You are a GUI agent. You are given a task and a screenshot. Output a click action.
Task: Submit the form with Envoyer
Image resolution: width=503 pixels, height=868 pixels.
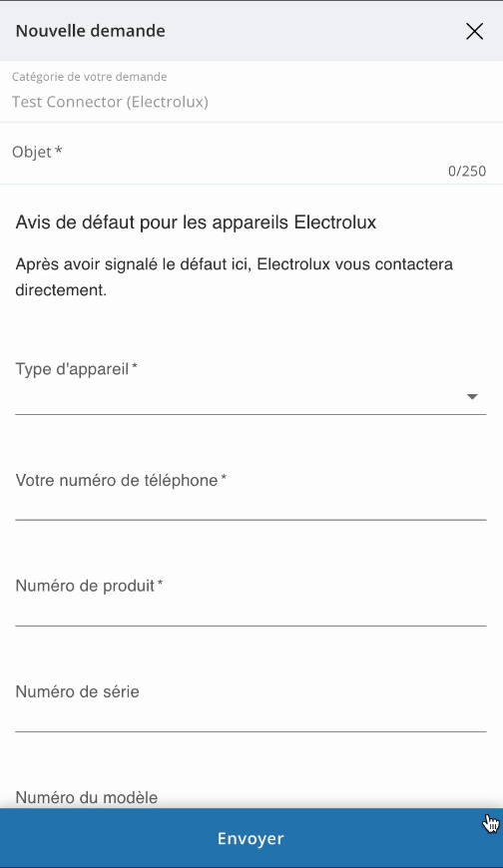pos(251,838)
